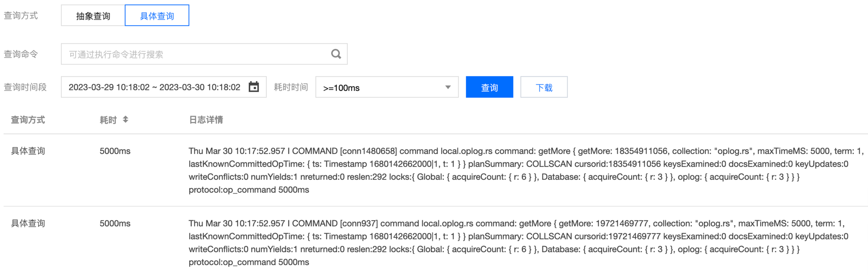Open the calendar date picker icon
Image resolution: width=868 pixels, height=275 pixels.
(x=254, y=87)
